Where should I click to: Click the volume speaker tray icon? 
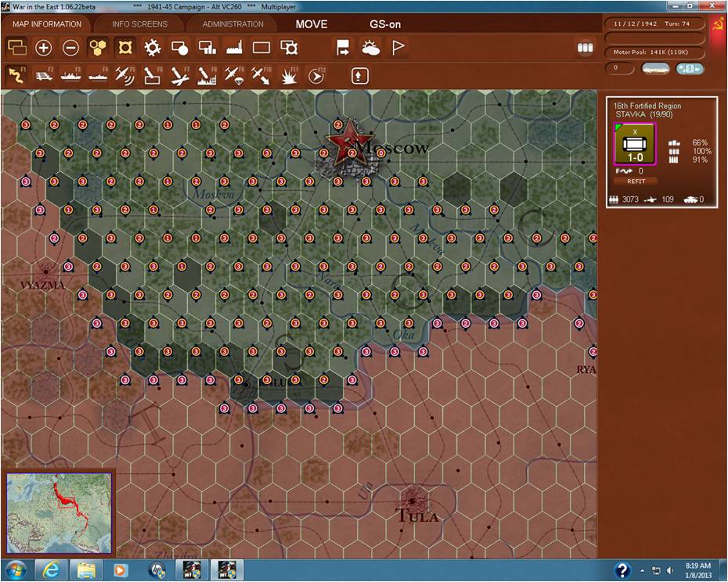(669, 570)
